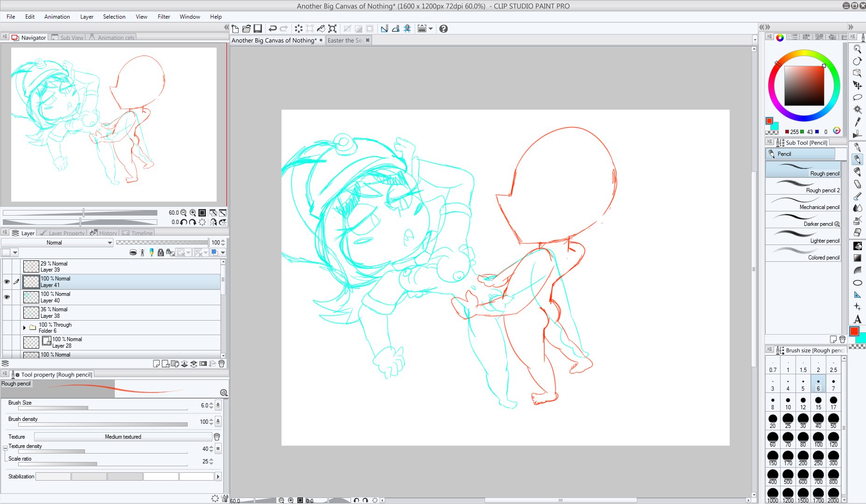Click the Save icon in the toolbar
The image size is (866, 504).
[258, 29]
